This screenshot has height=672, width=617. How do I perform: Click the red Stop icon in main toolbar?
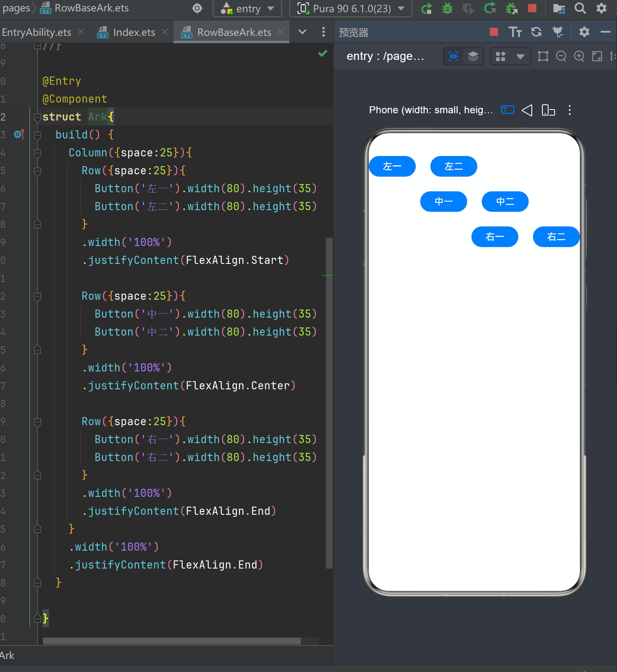click(532, 8)
